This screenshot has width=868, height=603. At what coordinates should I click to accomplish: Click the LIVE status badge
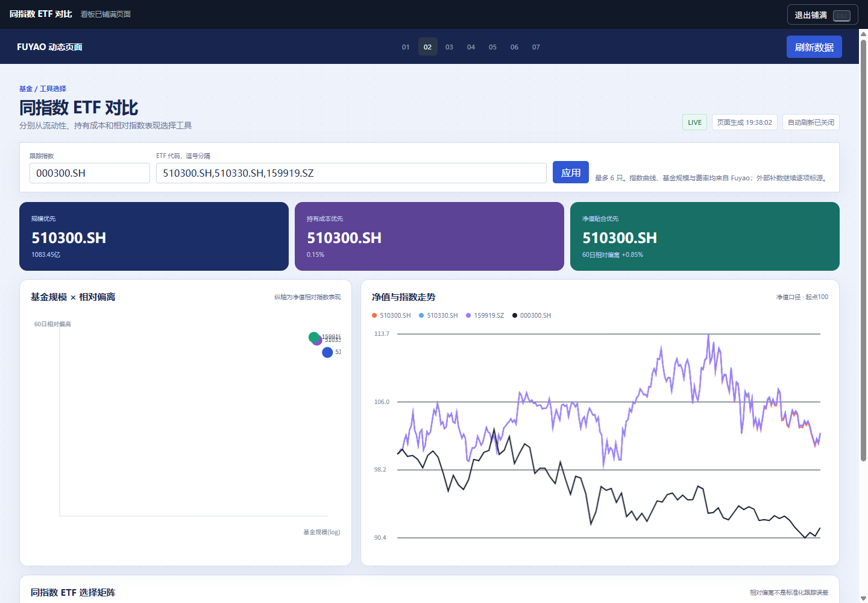point(694,122)
